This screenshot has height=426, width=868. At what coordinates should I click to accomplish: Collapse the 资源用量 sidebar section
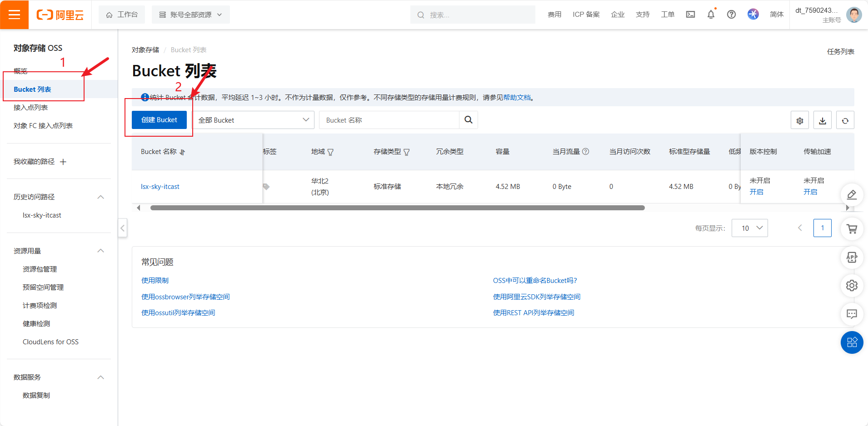[x=101, y=250]
